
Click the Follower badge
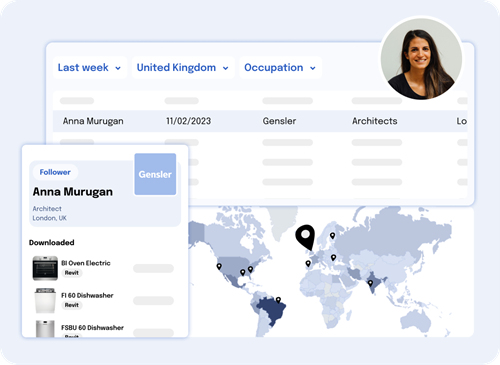click(55, 172)
